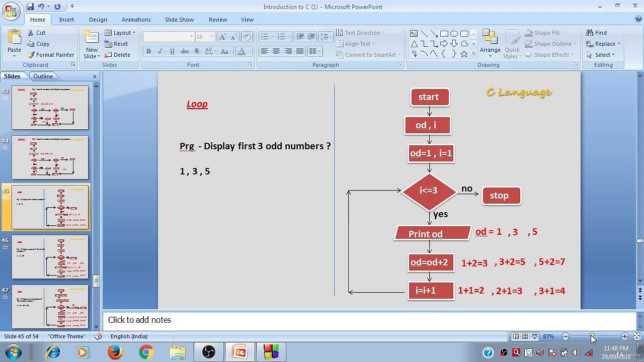This screenshot has height=362, width=644.
Task: Pick the Rectangle shape from gallery
Action: 444,34
